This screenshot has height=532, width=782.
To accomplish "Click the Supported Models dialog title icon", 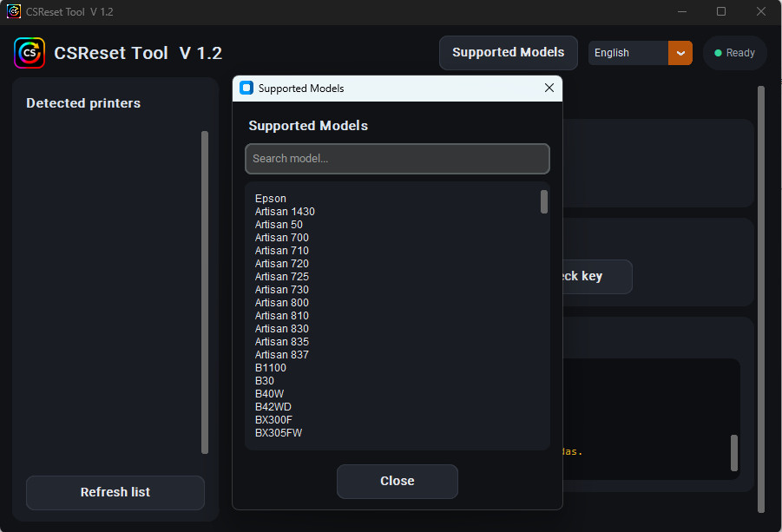I will click(246, 89).
